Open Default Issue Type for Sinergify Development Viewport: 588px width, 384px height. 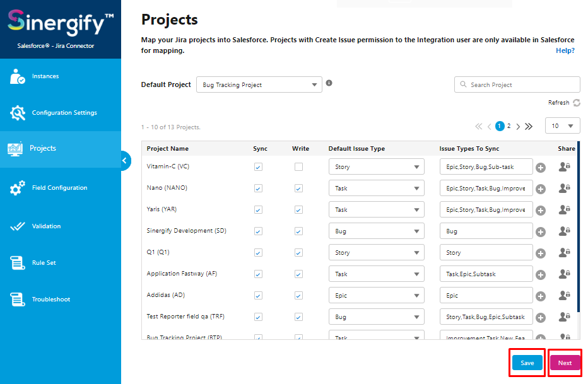point(377,231)
